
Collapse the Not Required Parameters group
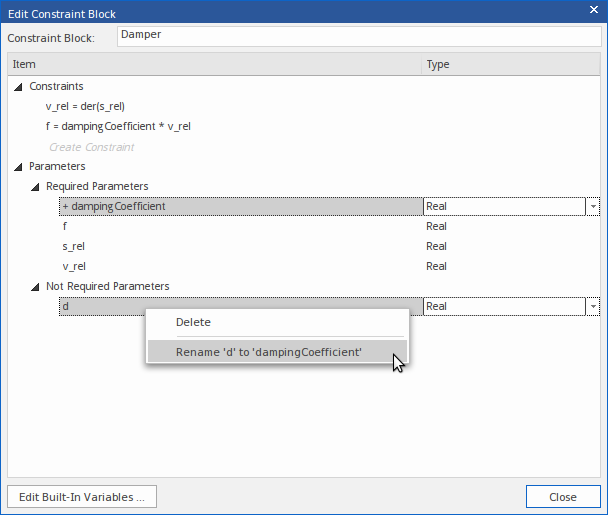tap(35, 287)
